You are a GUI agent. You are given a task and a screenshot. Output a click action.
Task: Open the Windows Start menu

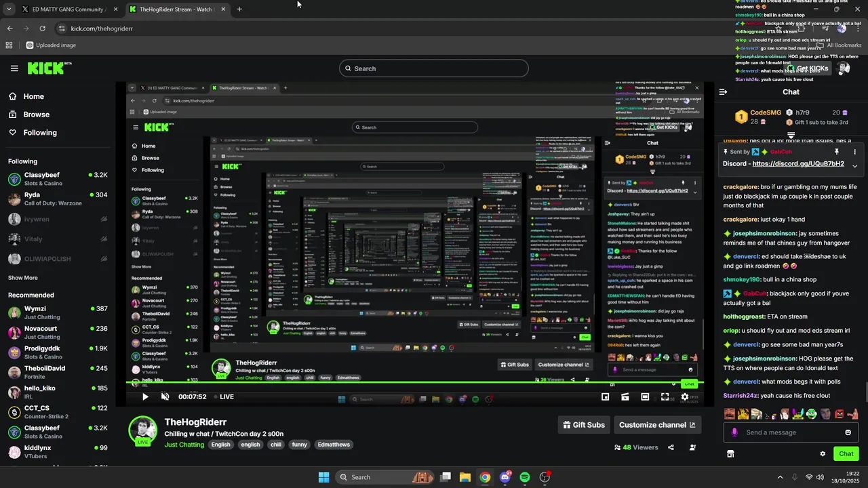[x=324, y=477]
